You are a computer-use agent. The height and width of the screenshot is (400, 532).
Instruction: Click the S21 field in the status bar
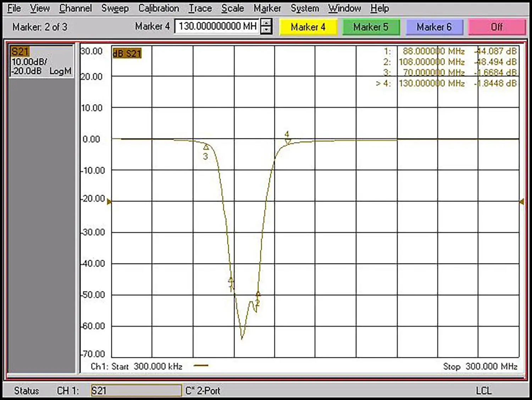pos(136,390)
